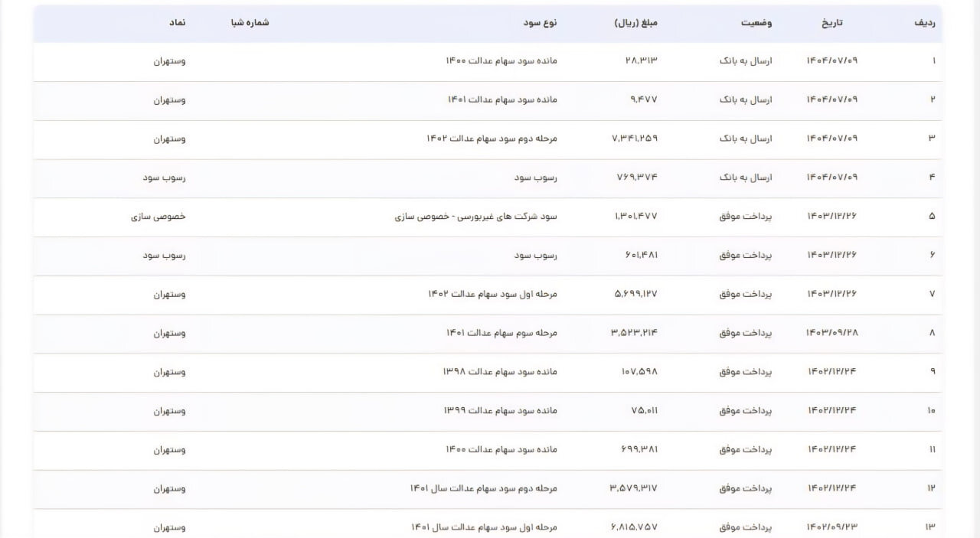980x538 pixels.
Task: Click 'مانده سود سهام عدالت ۱۳۹۸' cell
Action: 500,372
